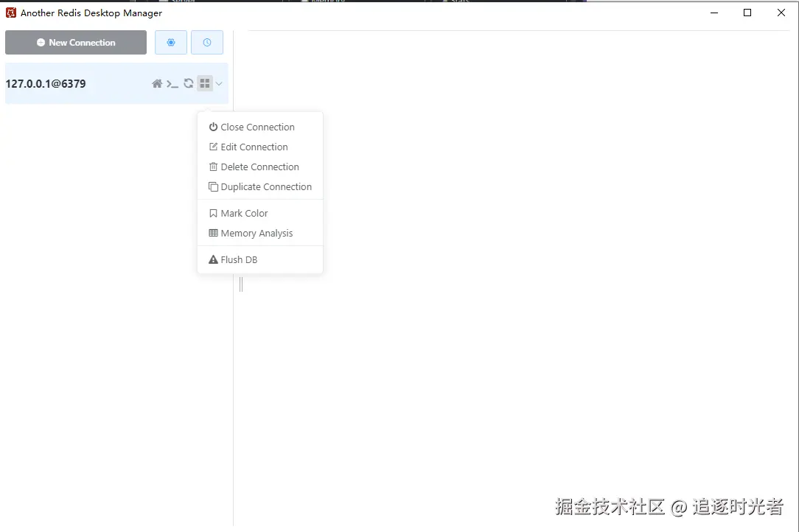Click the sidebar resize handle

(241, 284)
